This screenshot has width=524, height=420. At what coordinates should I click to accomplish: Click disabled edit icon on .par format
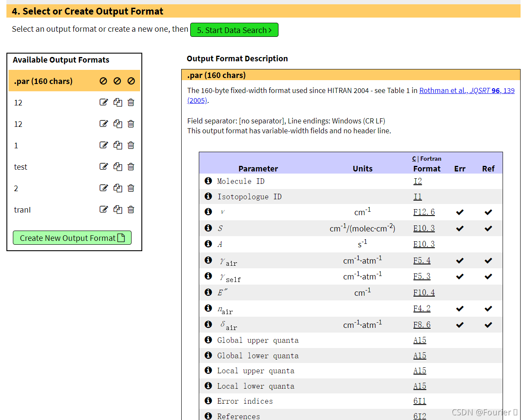tap(103, 81)
